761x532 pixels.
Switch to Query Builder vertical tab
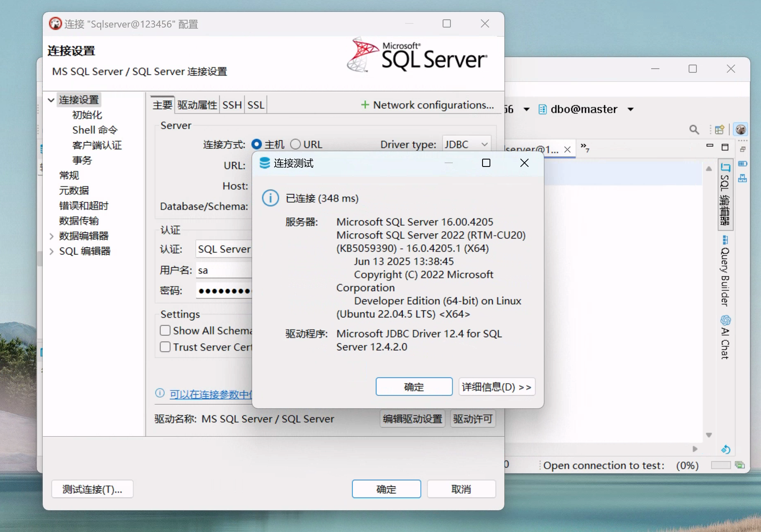725,271
